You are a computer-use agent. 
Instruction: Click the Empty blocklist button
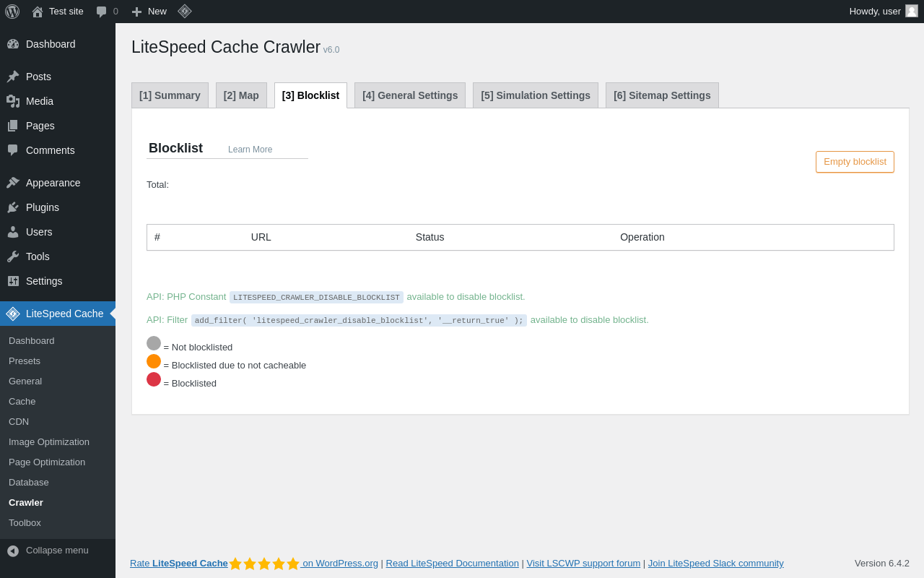pos(855,162)
